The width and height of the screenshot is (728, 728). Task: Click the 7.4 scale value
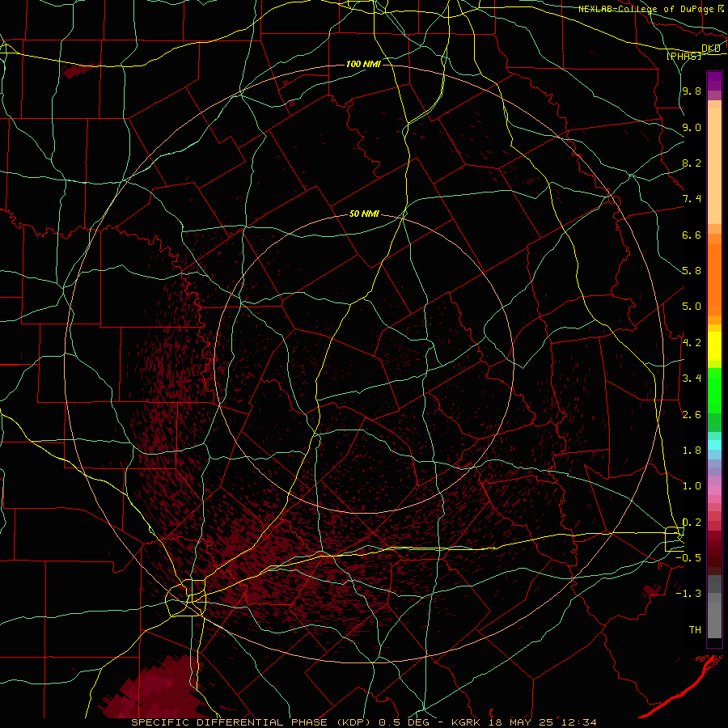coord(692,199)
